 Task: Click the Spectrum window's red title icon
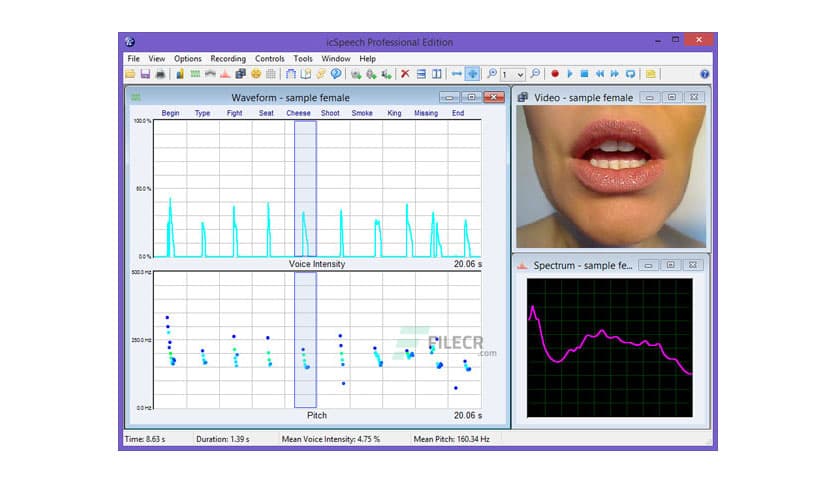(522, 265)
